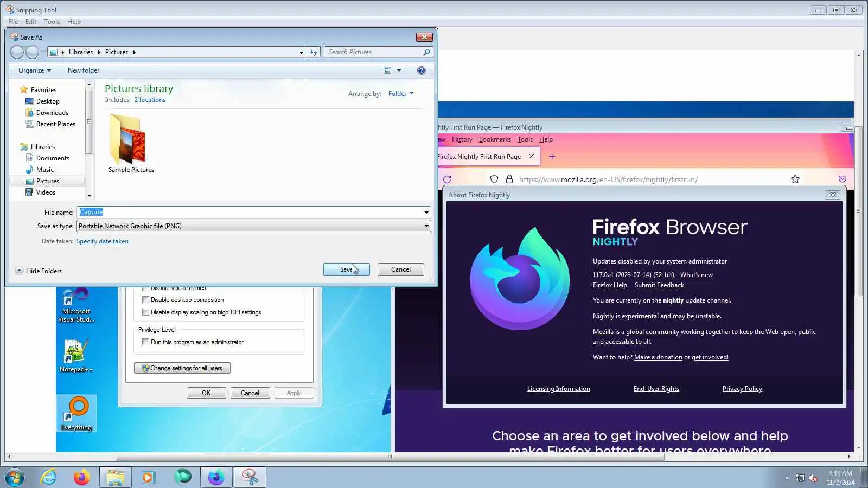Click OK in the captured properties dialog
Viewport: 868px width, 488px height.
coord(206,393)
